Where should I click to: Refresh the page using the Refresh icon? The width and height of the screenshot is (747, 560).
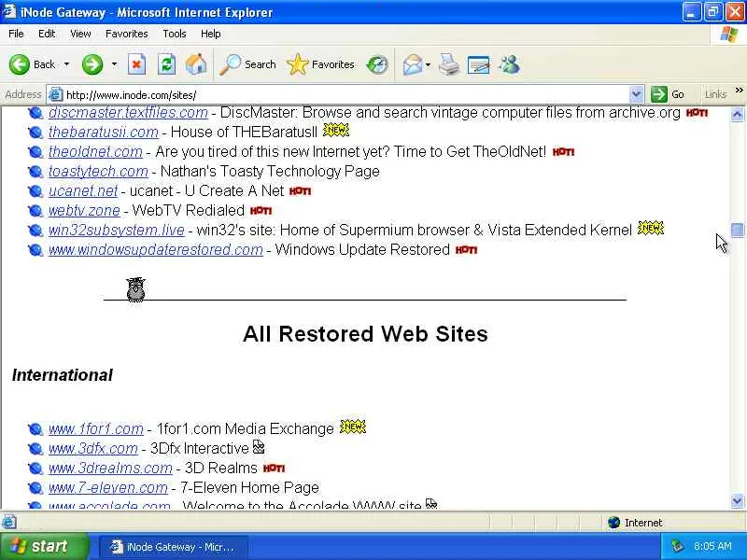[167, 64]
